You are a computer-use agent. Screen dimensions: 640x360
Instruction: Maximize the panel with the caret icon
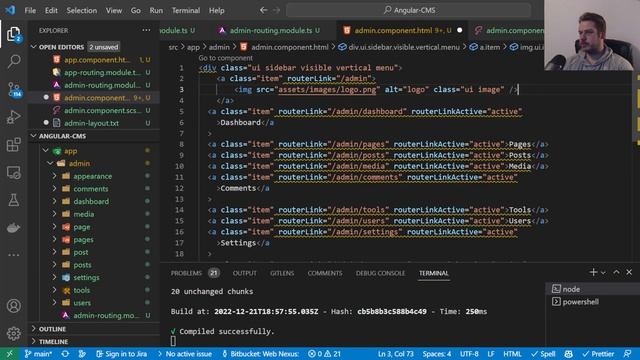pos(616,272)
